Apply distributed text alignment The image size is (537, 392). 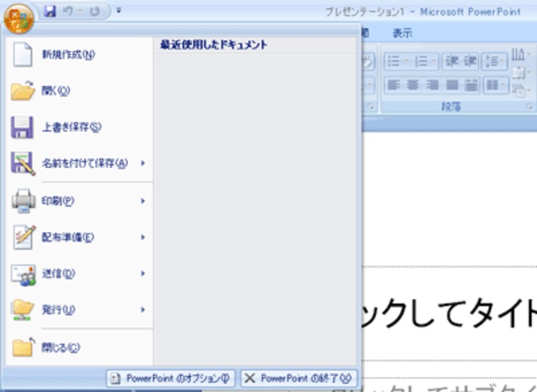472,85
